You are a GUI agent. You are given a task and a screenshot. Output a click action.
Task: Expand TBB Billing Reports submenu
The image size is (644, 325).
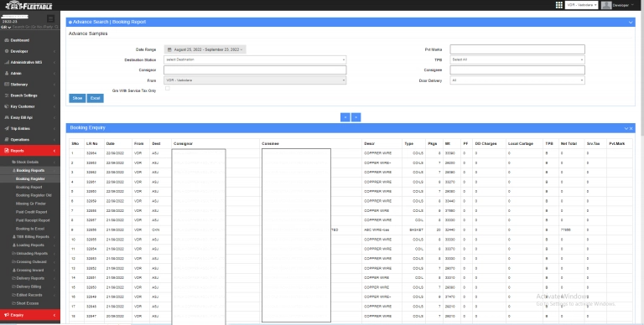[30, 237]
